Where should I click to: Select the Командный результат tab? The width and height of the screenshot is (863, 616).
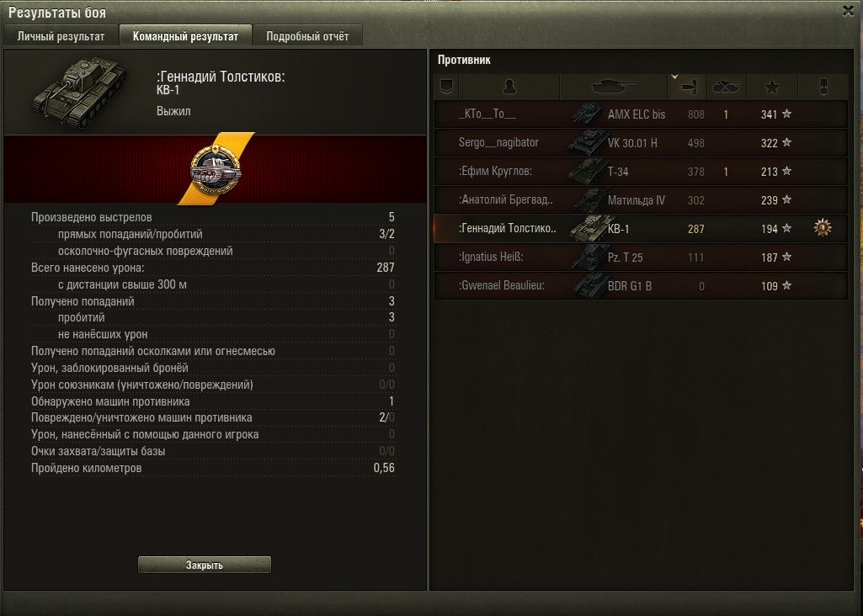pyautogui.click(x=185, y=36)
